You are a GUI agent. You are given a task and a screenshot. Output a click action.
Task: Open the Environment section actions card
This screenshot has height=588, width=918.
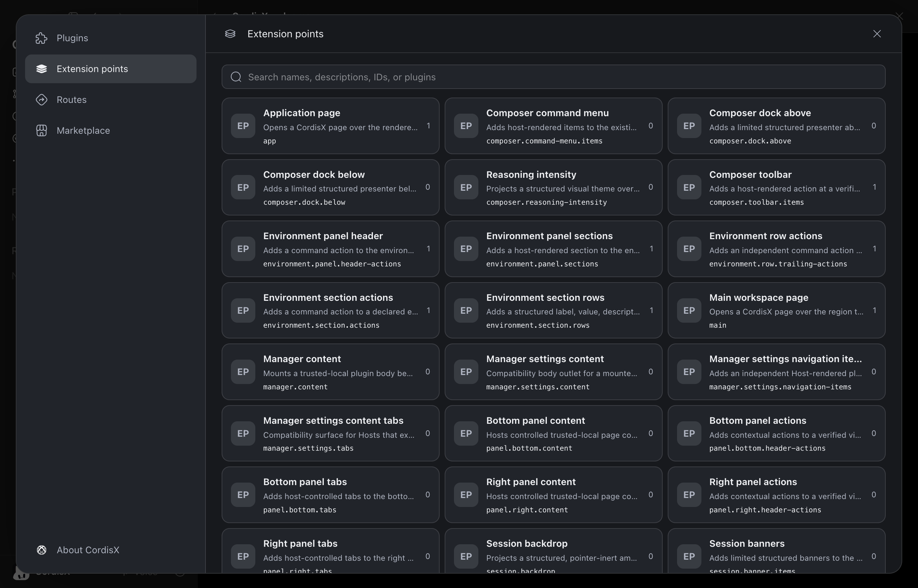[330, 310]
